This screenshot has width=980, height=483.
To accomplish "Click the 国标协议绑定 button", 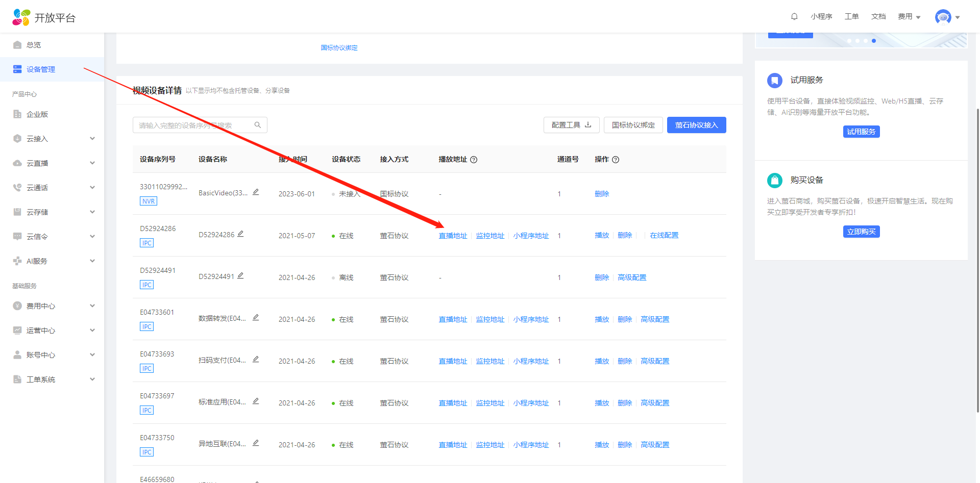I will click(633, 125).
